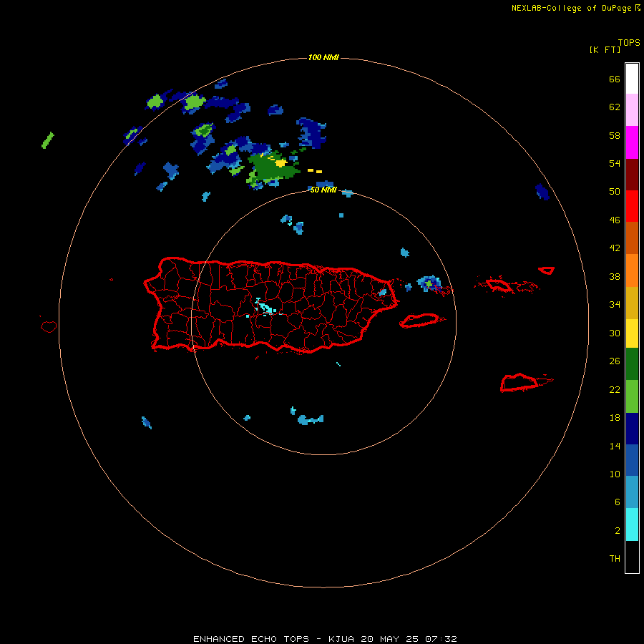Image resolution: width=644 pixels, height=644 pixels.
Task: Click the burnt orange legend swatch
Action: click(632, 238)
